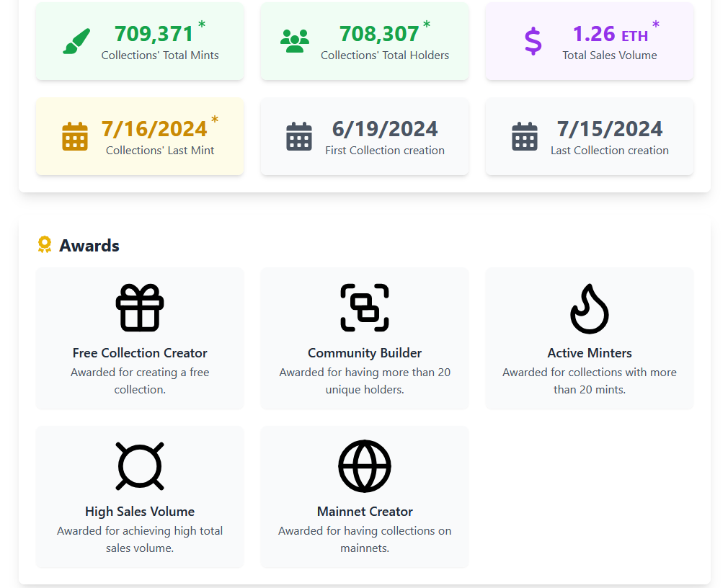Click the Community Builder group icon

click(365, 308)
